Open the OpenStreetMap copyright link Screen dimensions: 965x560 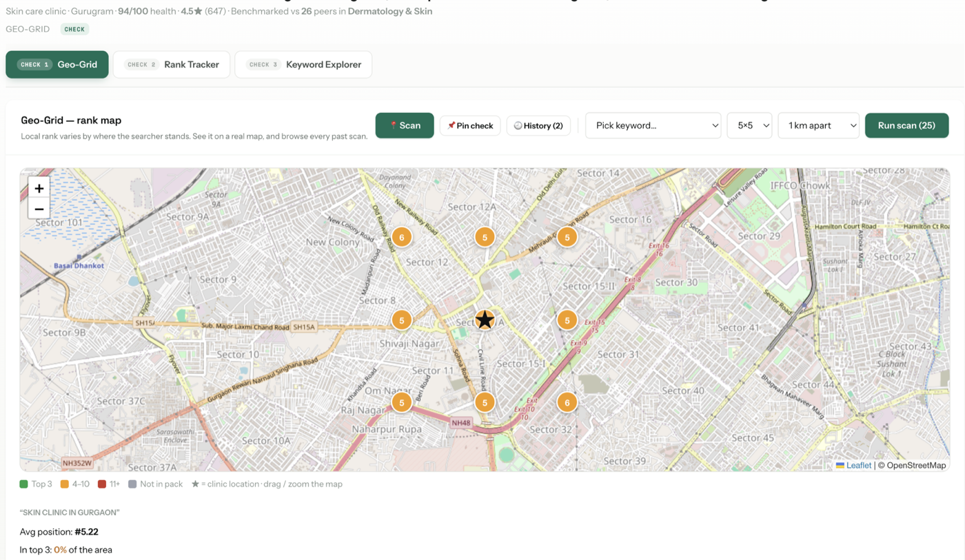[x=916, y=466]
